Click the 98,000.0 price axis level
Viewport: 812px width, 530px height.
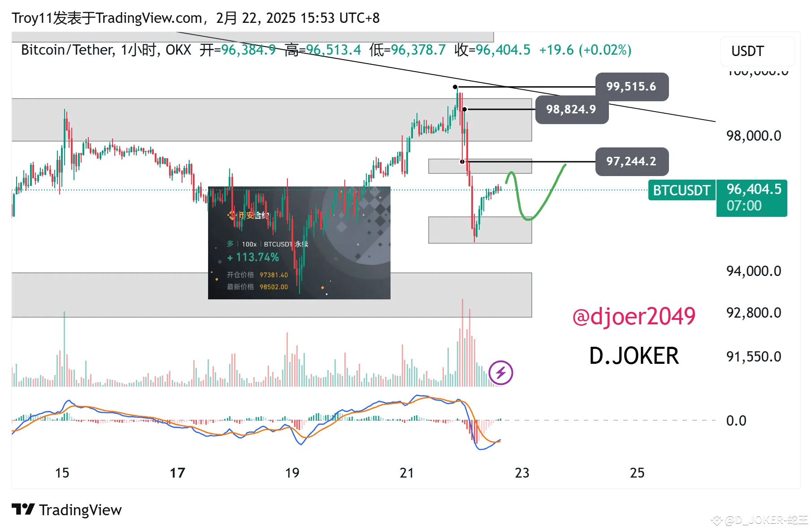click(x=754, y=136)
